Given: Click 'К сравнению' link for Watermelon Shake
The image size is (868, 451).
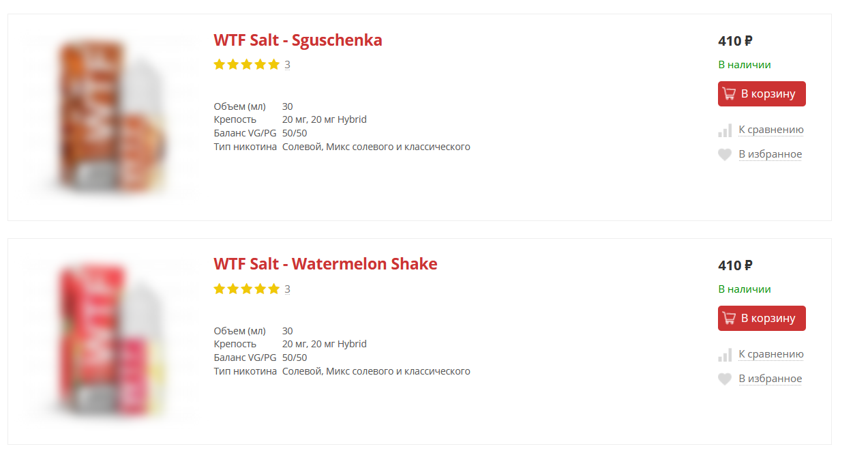Looking at the screenshot, I should 770,354.
